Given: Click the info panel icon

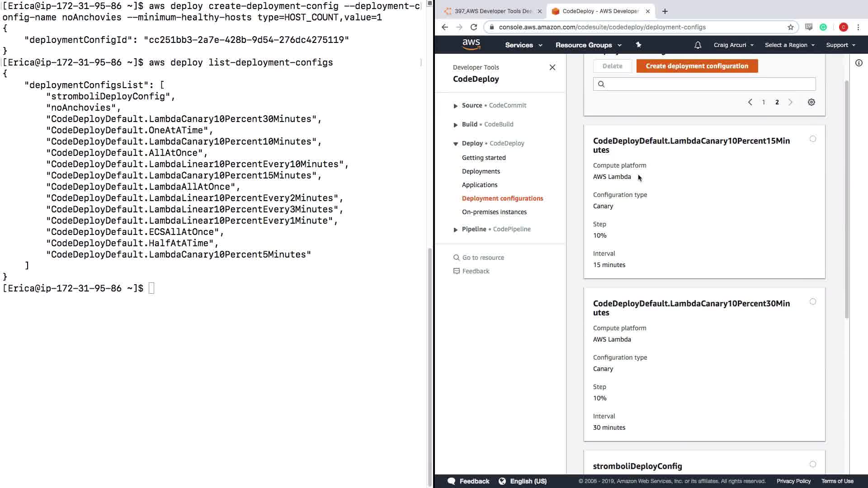Looking at the screenshot, I should (x=859, y=63).
